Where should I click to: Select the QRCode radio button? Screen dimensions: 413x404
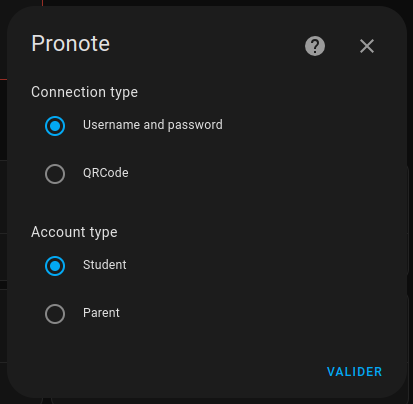point(55,174)
